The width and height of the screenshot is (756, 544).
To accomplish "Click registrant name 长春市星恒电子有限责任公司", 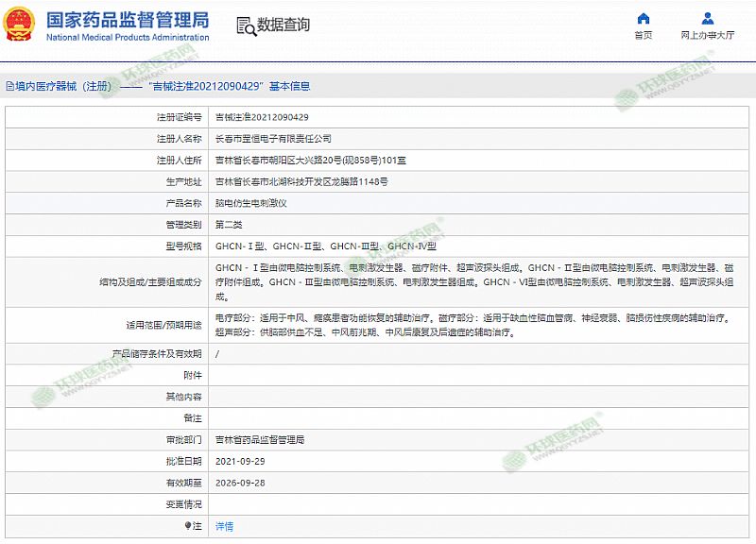I will (x=273, y=139).
